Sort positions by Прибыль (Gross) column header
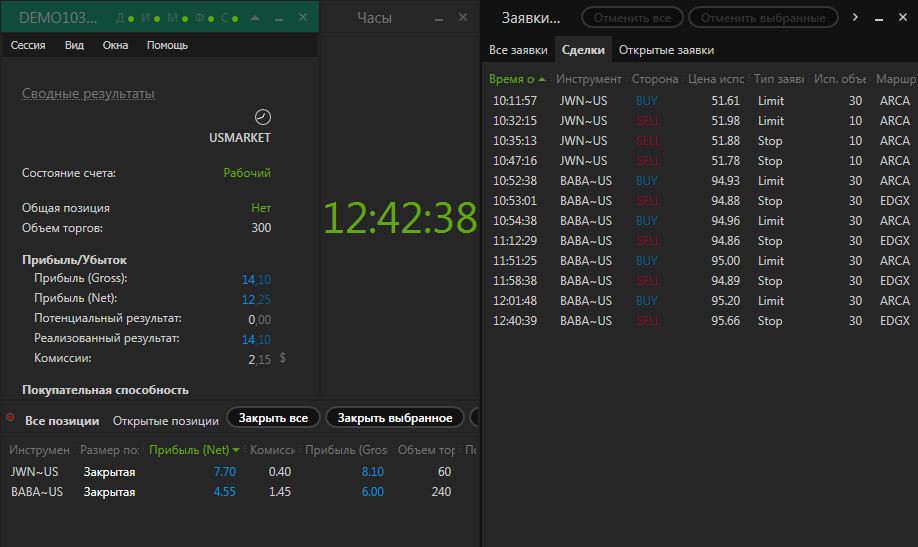The height and width of the screenshot is (547, 918). (x=346, y=450)
